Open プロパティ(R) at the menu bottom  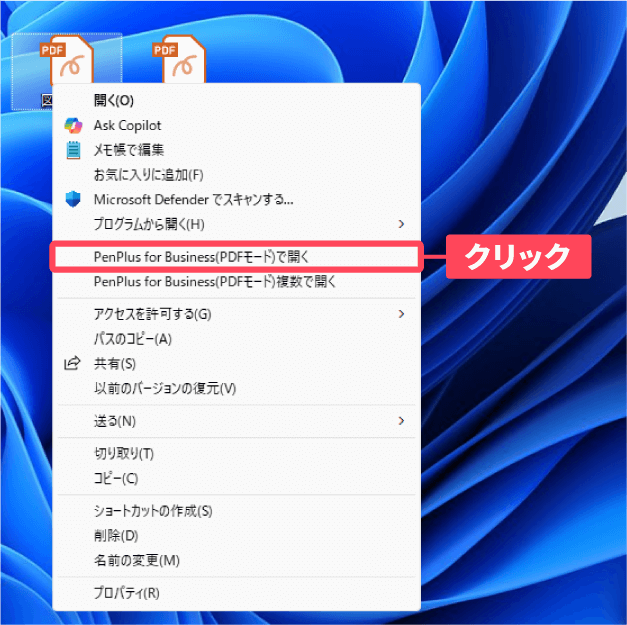126,593
